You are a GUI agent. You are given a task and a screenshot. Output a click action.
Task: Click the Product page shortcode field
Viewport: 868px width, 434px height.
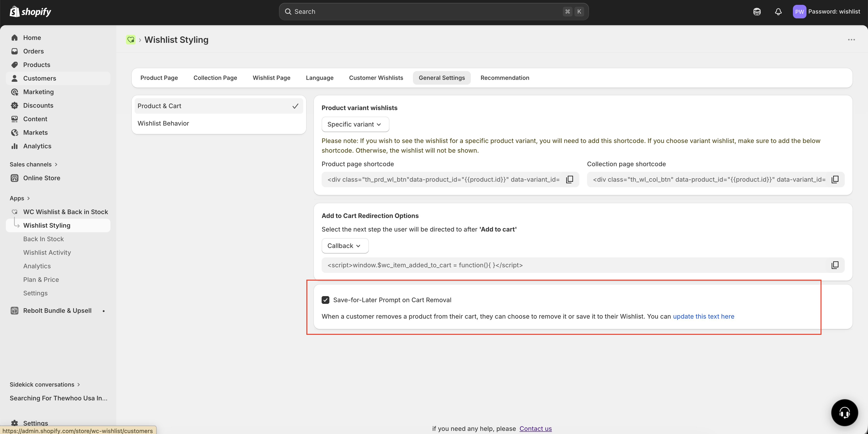click(x=450, y=180)
